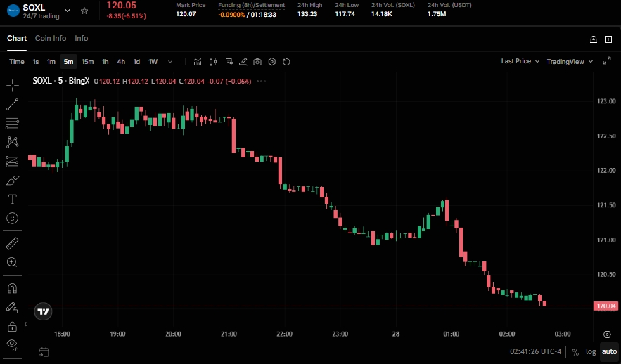Click the camera snapshot icon
621x364 pixels.
point(257,62)
